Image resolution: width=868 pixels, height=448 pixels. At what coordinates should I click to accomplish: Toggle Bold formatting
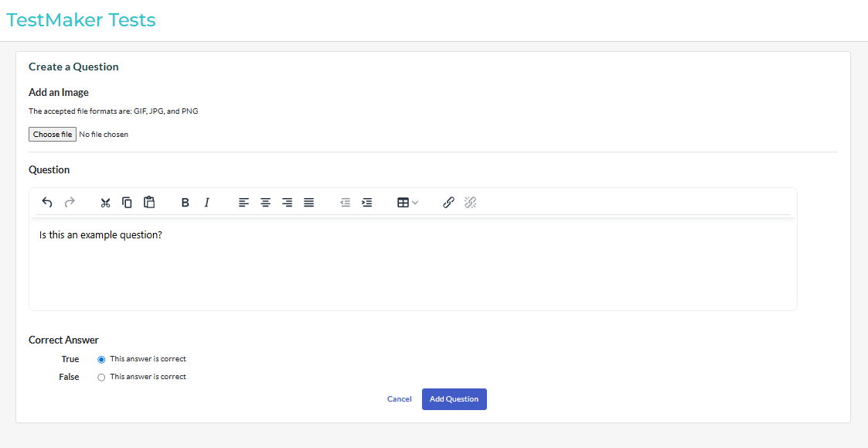point(186,203)
